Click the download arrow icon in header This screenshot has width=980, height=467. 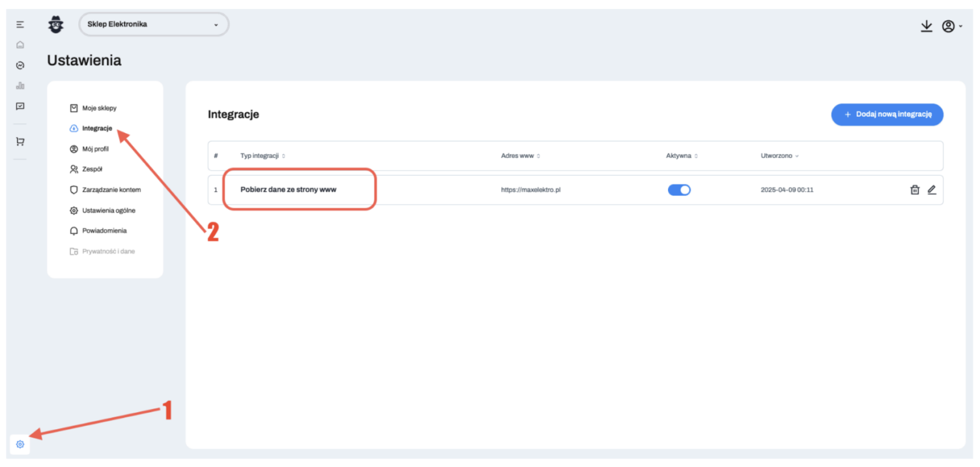click(926, 26)
